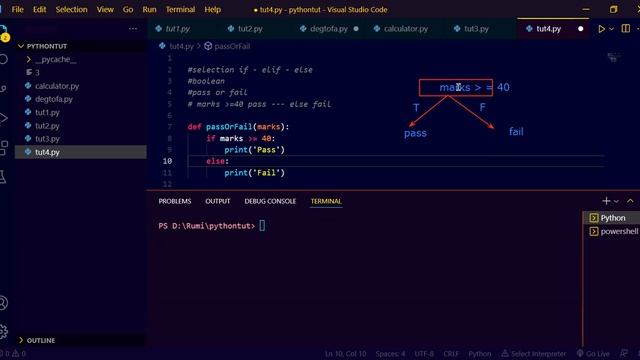640x360 pixels.
Task: Open the Help menu
Action: (212, 9)
